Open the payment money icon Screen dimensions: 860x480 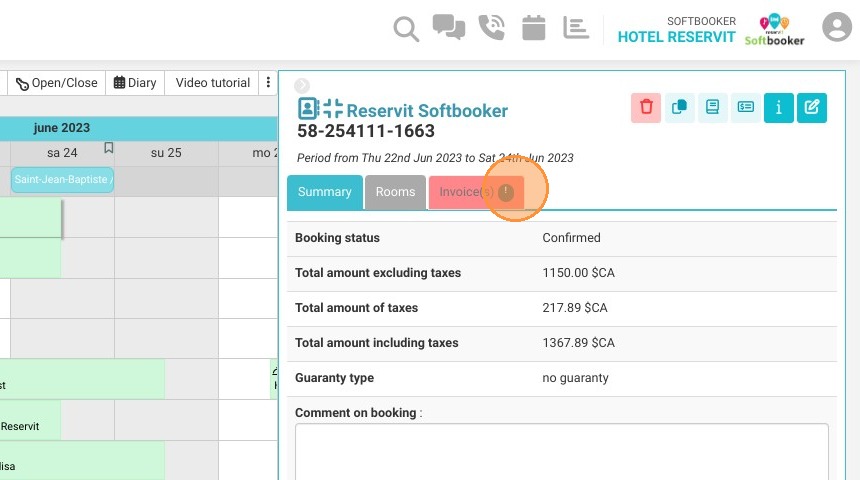tap(745, 108)
